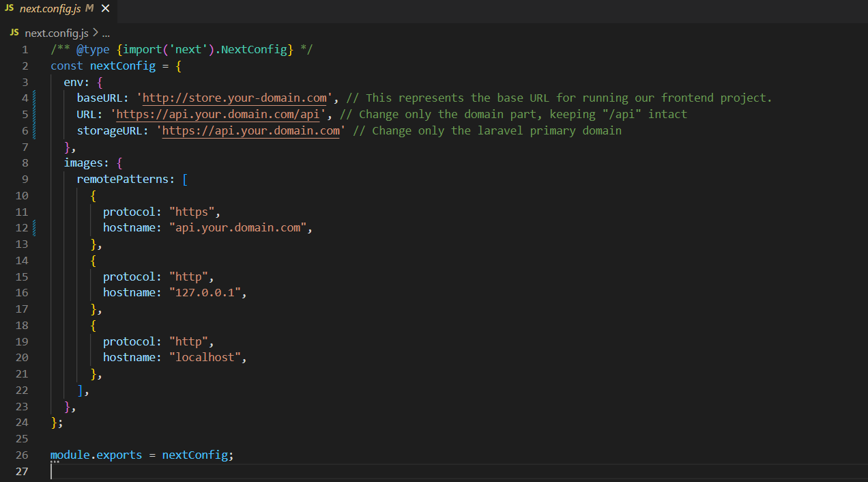Open the storageURL link on line 6
Viewport: 868px width, 482px height.
(x=250, y=130)
